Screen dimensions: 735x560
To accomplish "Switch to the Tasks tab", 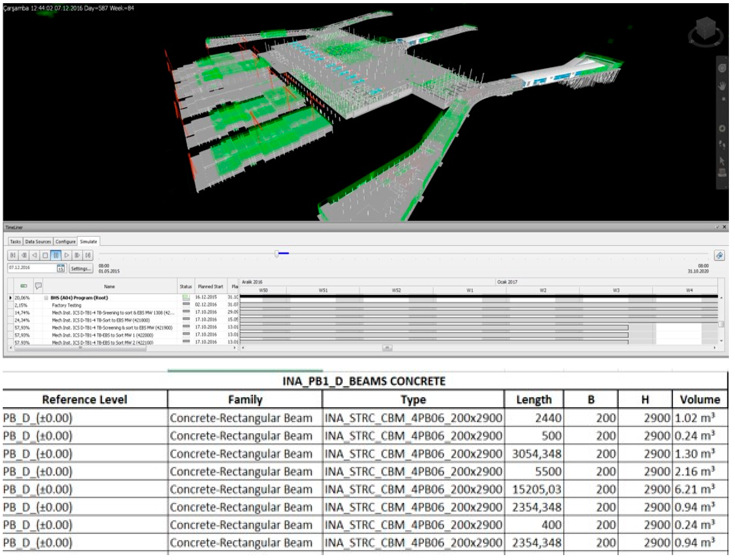I will 15,242.
